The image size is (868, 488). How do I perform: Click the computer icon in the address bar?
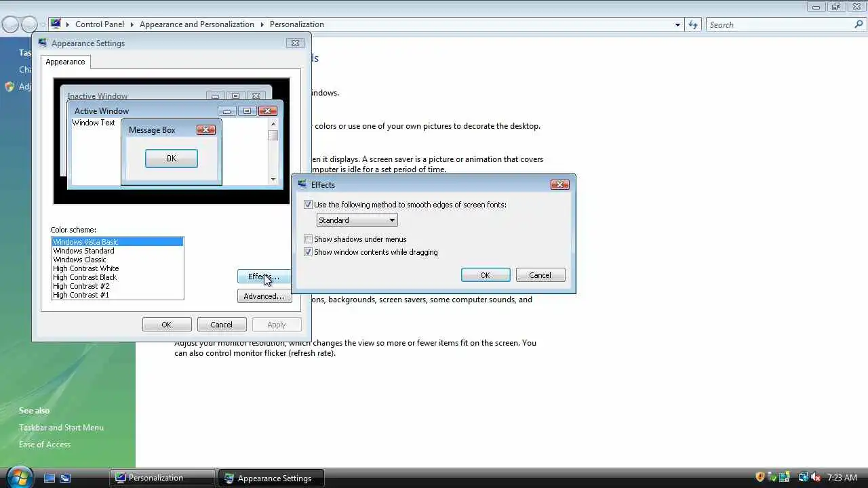tap(56, 24)
